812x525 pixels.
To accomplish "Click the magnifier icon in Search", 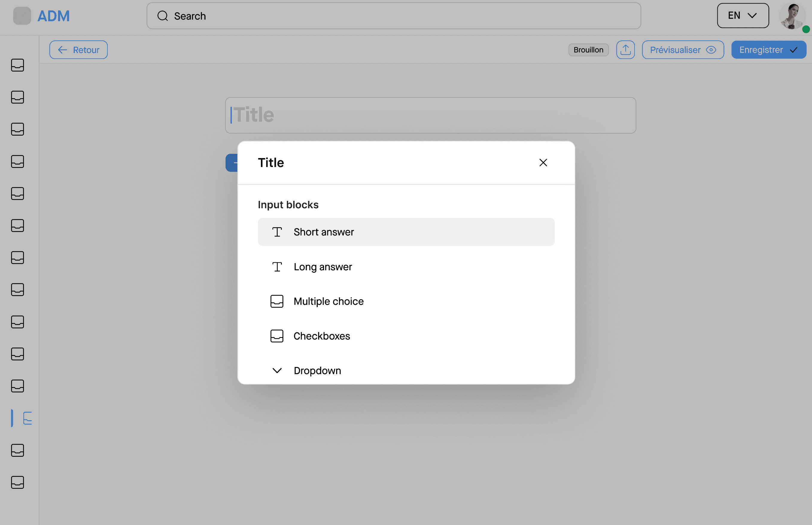I will (x=163, y=16).
